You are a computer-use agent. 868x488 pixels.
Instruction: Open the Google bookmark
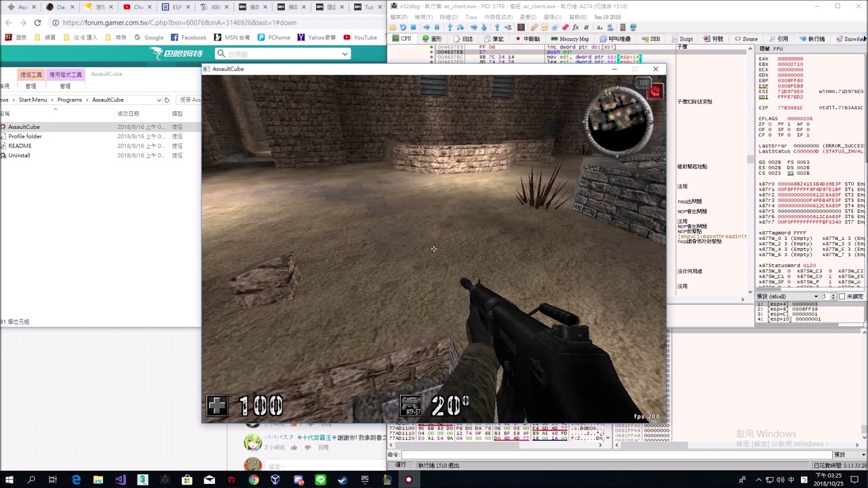point(149,37)
